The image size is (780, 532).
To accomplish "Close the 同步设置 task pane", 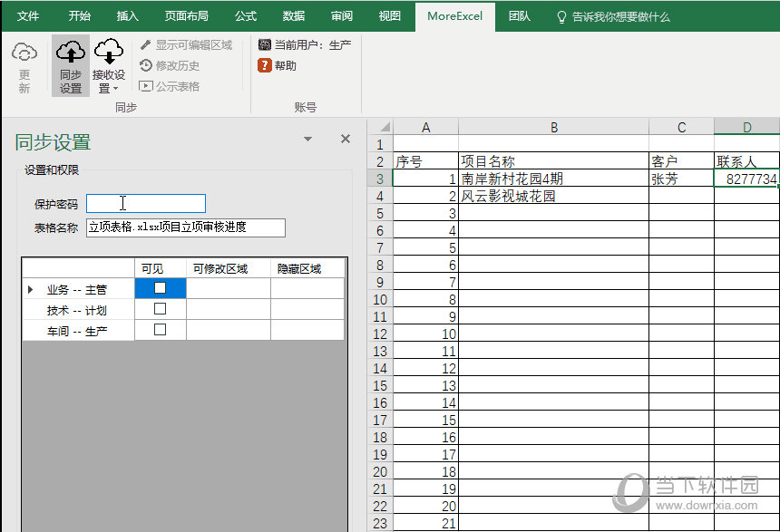I will point(346,139).
